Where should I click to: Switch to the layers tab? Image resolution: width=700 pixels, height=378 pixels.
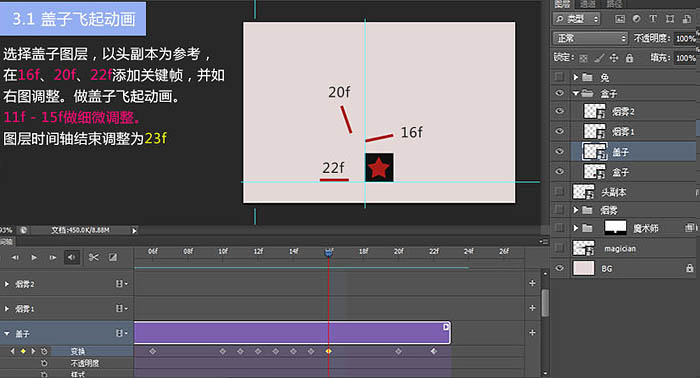coord(562,4)
